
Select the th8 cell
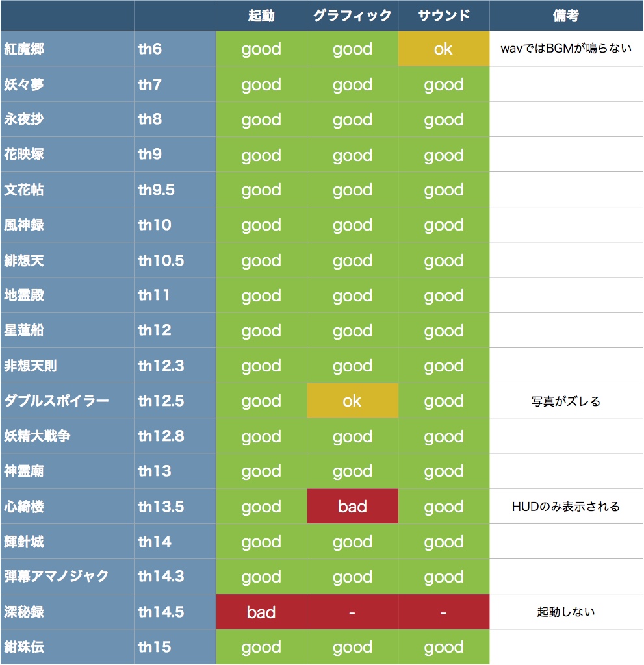coord(175,119)
